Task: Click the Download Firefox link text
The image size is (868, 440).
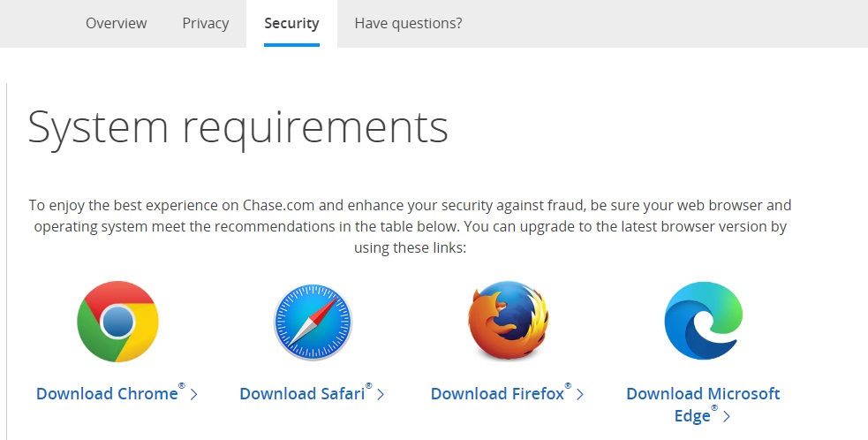Action: (x=497, y=394)
